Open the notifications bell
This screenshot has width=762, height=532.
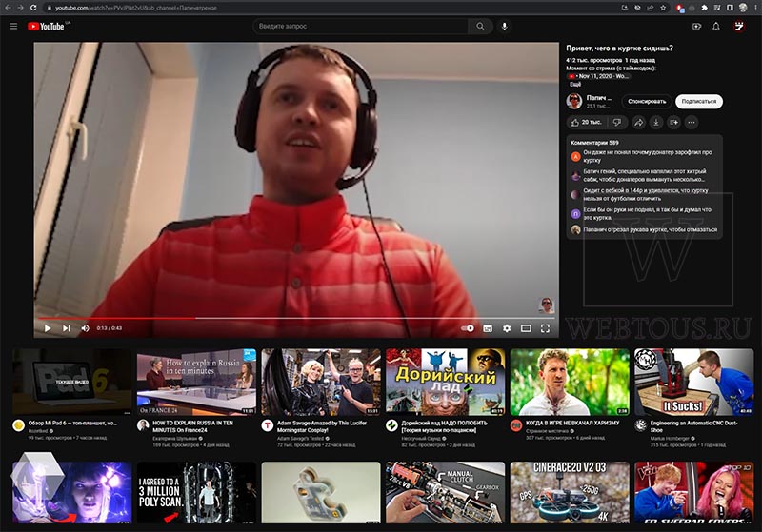point(716,27)
